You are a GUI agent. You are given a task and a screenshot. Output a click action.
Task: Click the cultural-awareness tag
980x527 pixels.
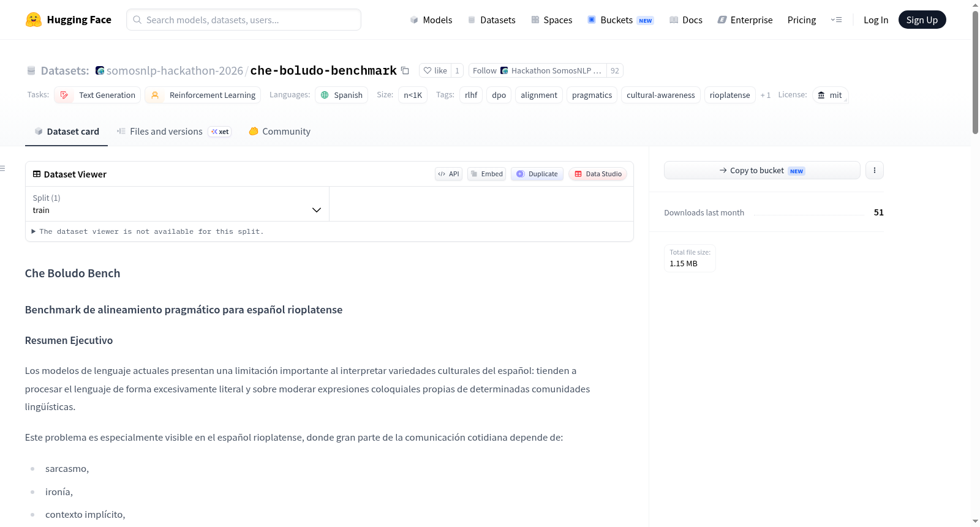coord(660,95)
